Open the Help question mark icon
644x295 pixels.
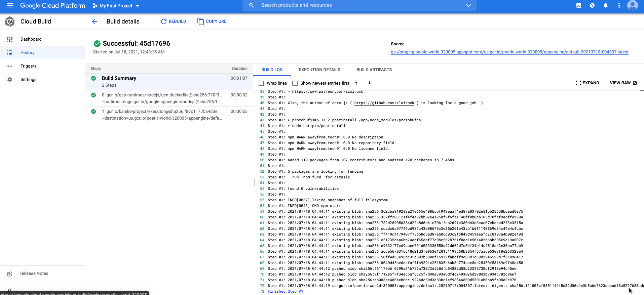click(x=592, y=5)
